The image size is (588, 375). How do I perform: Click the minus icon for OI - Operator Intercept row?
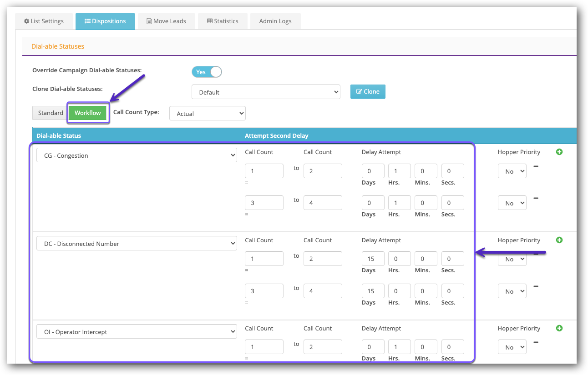pyautogui.click(x=536, y=342)
